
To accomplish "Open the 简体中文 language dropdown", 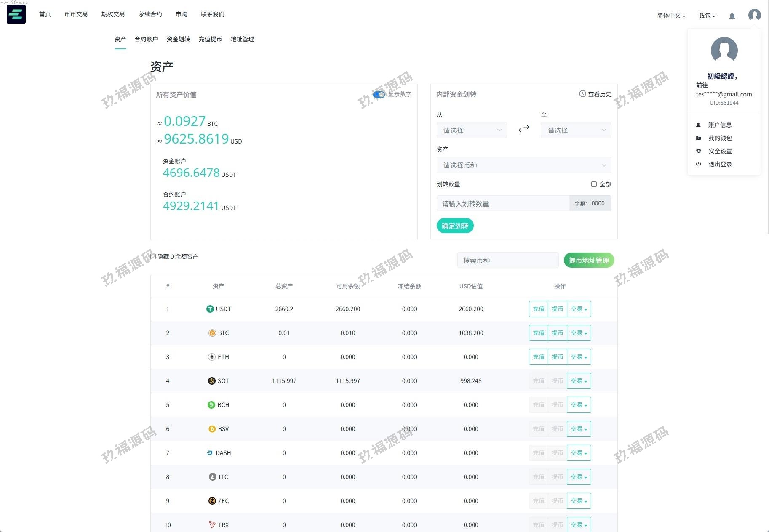I will coord(671,16).
